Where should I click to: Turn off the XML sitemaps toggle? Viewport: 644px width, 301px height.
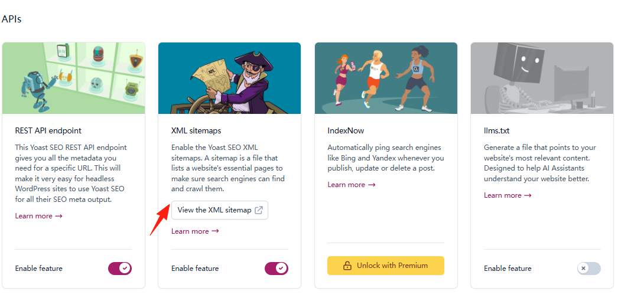276,269
